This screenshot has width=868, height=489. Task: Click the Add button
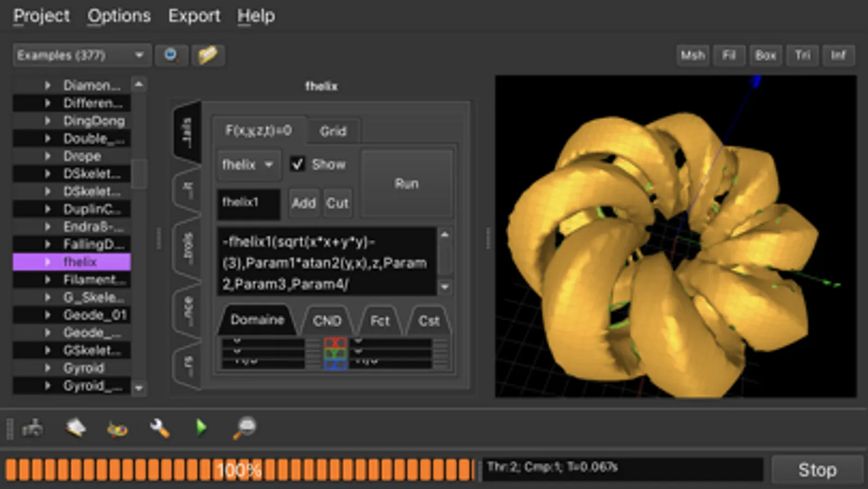click(x=303, y=203)
